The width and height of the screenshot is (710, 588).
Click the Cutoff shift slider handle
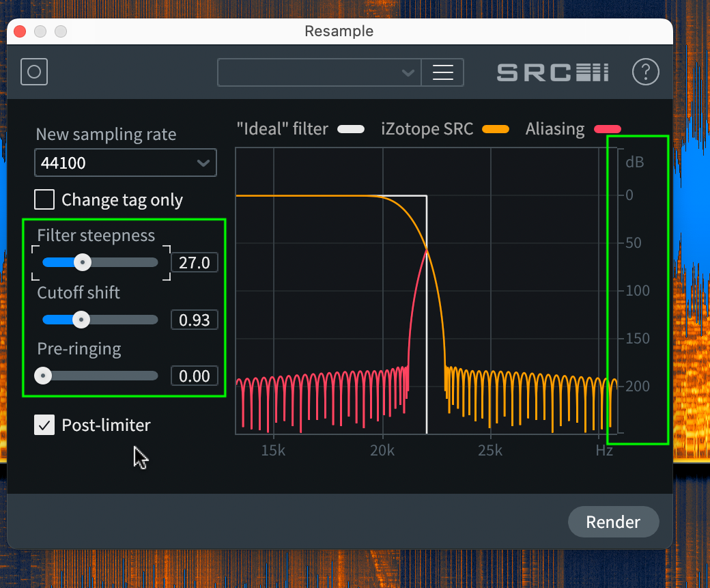pyautogui.click(x=81, y=320)
